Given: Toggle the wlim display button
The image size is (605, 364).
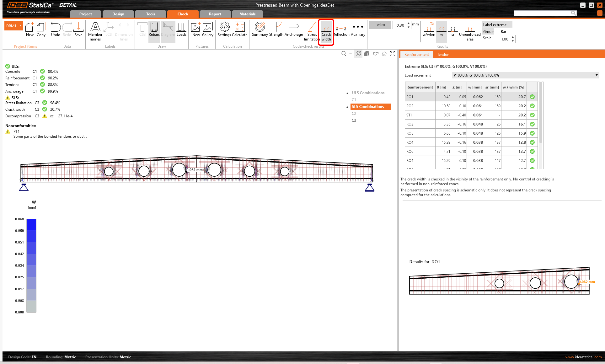Looking at the screenshot, I should click(380, 25).
